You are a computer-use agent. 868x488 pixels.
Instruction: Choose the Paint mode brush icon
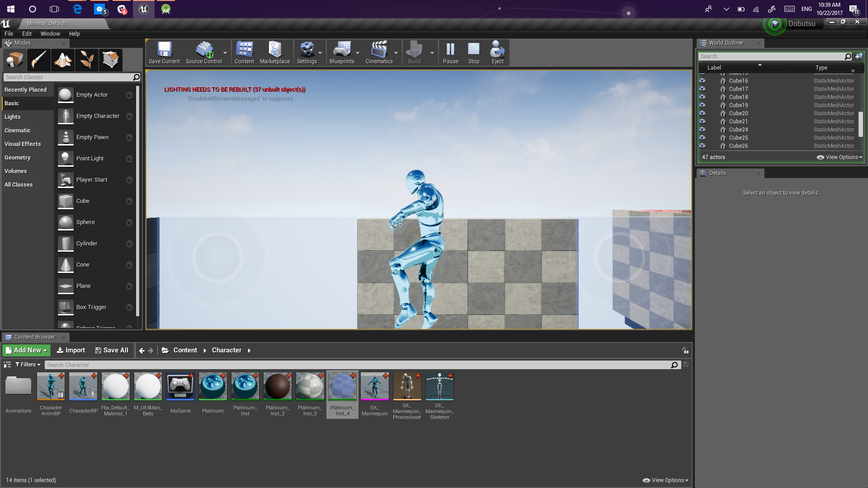pyautogui.click(x=38, y=60)
